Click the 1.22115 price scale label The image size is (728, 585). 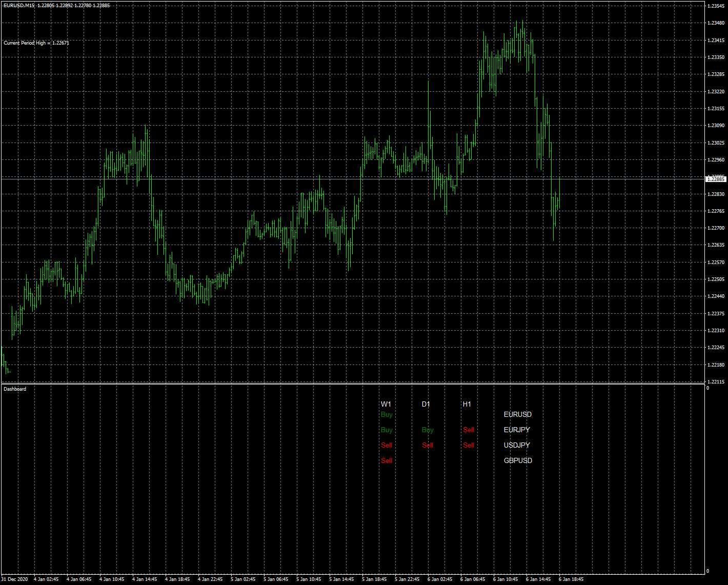[716, 382]
